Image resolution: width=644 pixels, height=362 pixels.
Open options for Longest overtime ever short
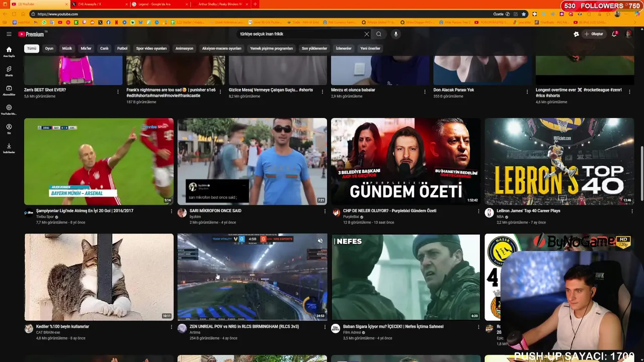(x=629, y=92)
